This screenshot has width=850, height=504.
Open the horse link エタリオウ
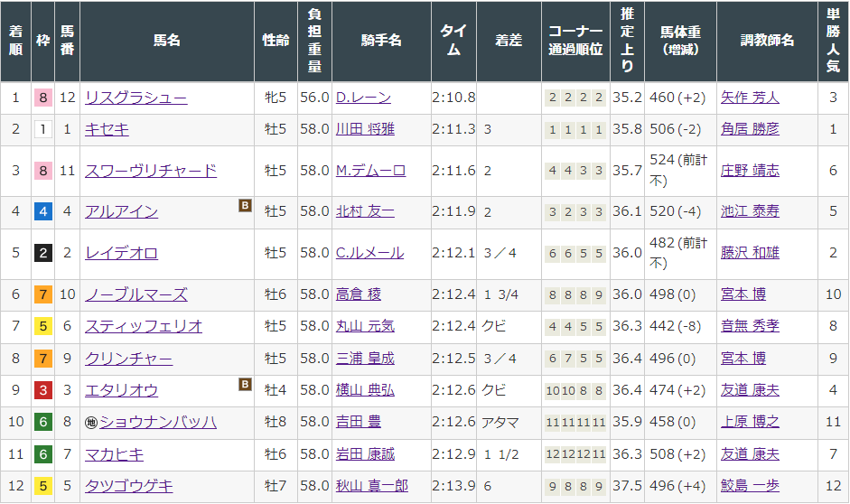(121, 390)
